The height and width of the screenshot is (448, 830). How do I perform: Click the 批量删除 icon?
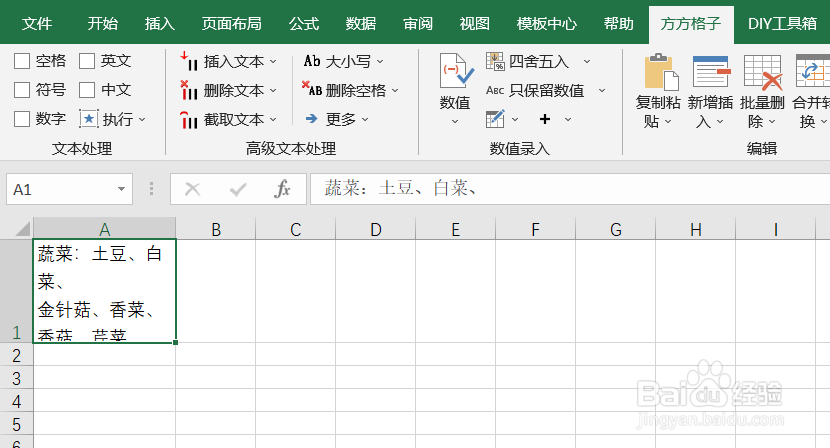coord(763,71)
